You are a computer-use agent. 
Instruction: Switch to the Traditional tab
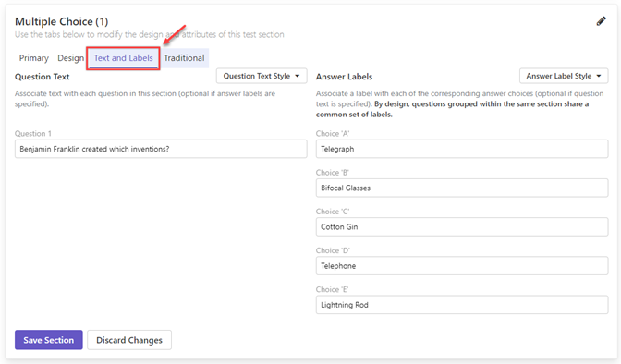click(x=184, y=58)
